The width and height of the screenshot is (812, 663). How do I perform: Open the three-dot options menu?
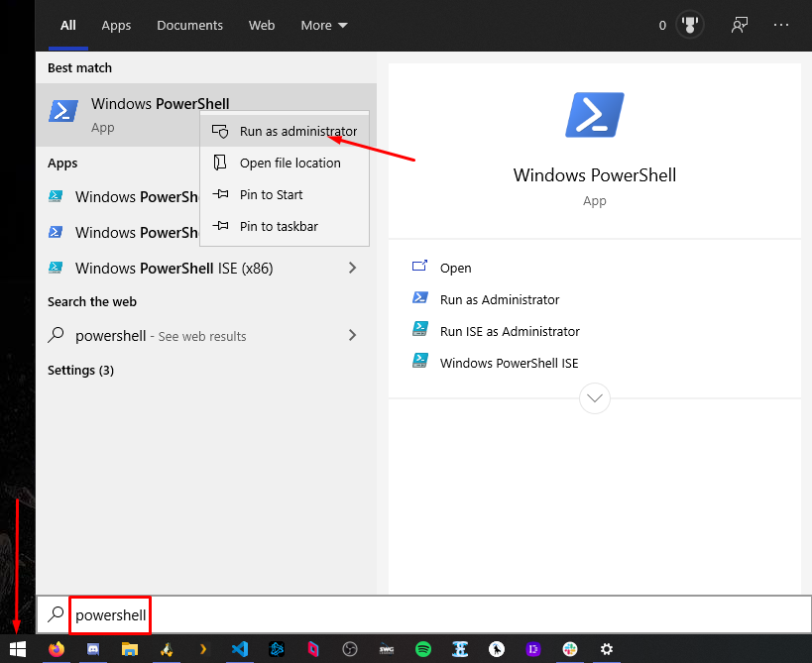coord(781,25)
